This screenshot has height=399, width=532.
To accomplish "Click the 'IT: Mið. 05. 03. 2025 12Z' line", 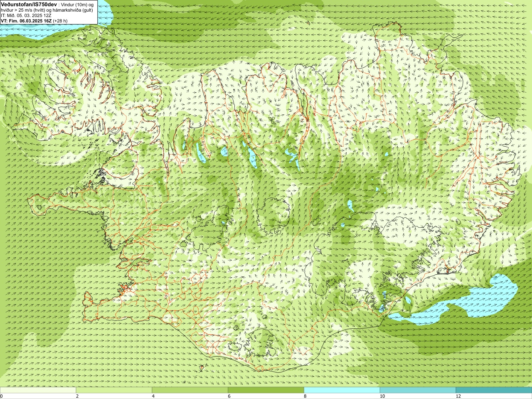I will click(x=26, y=15).
